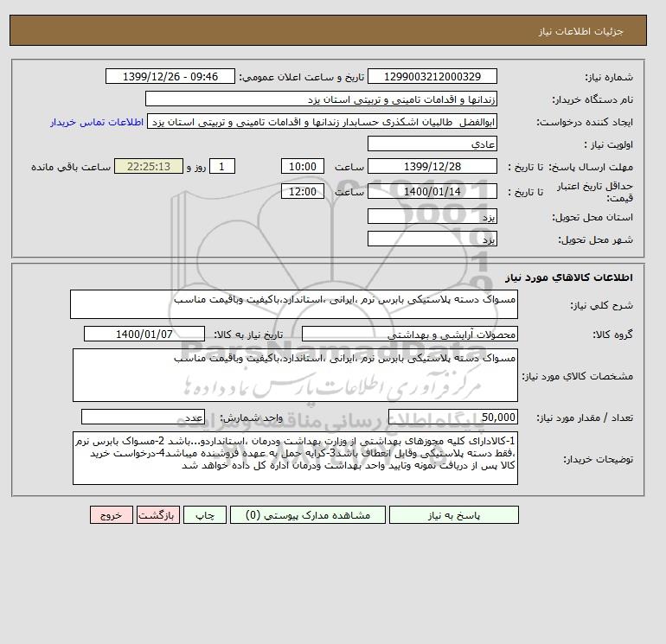Screen dimensions: 666x644
Task: Click the 'واحد شمارش:' label
Action: [251, 418]
